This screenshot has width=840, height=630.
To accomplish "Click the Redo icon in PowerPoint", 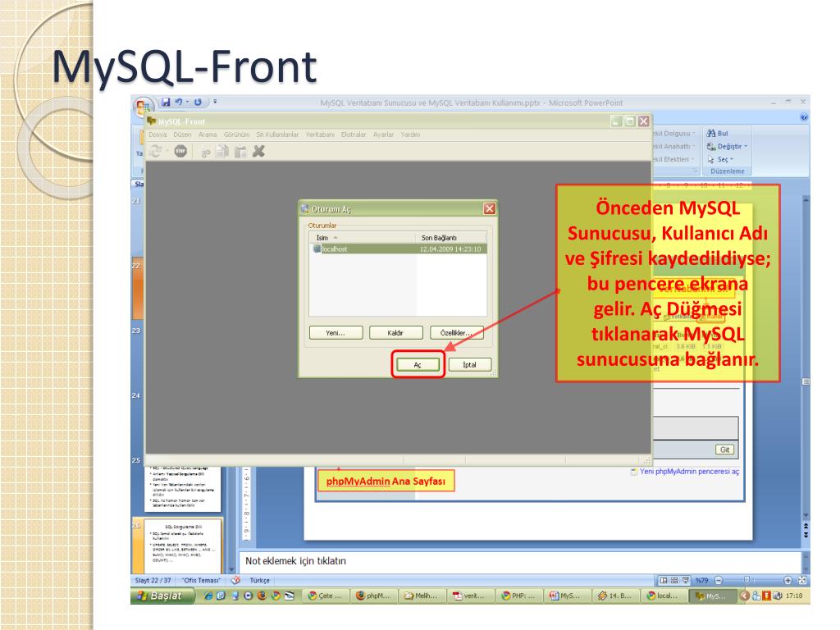I will (198, 102).
